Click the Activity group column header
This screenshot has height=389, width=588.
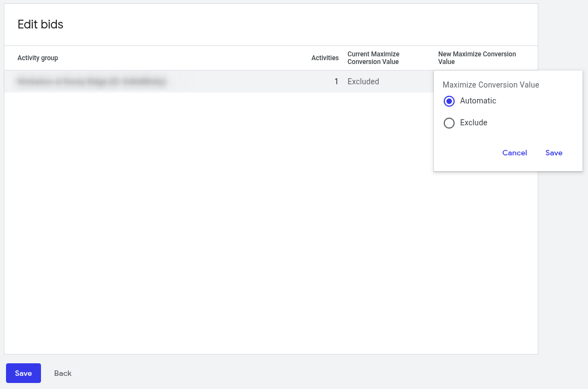38,58
